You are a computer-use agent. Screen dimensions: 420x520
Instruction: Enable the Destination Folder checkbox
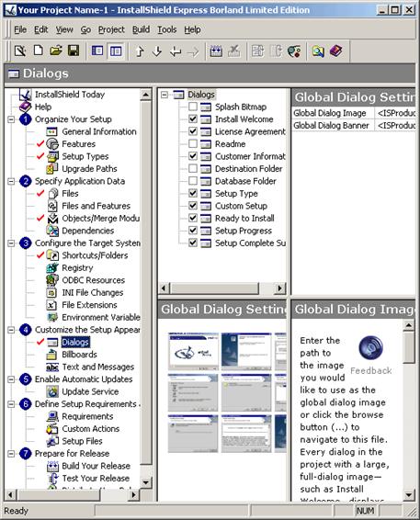(x=193, y=168)
